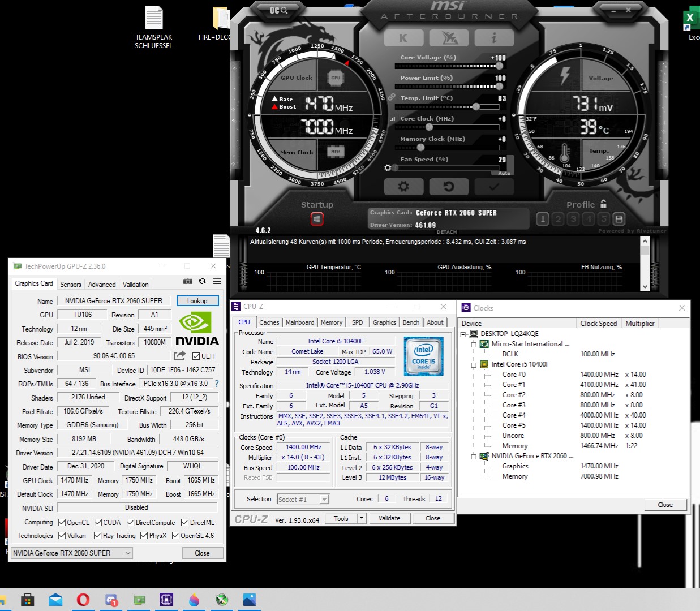
Task: Open CPU-Z Mainboard tab
Action: pos(300,322)
